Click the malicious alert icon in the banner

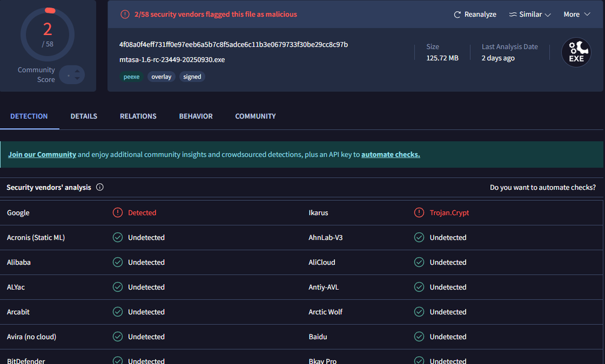(x=125, y=15)
